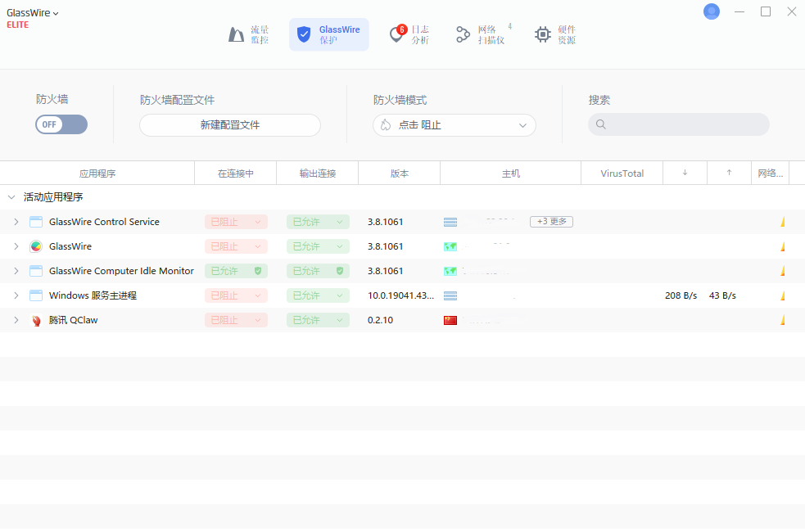Click network indicator icon for GlassWire row

pos(783,246)
